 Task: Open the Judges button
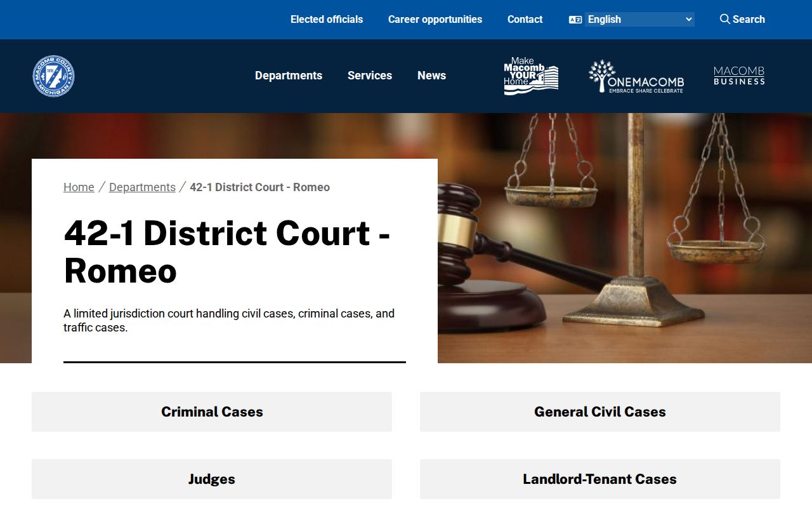point(212,479)
